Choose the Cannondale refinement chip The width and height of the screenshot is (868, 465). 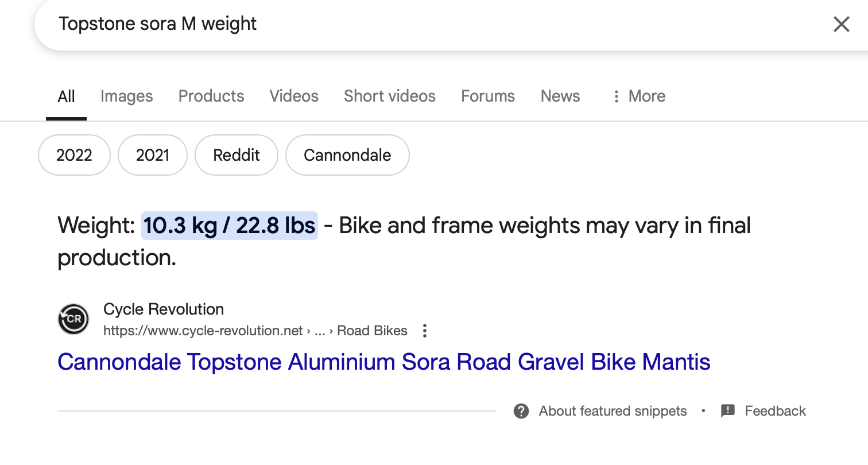(347, 155)
